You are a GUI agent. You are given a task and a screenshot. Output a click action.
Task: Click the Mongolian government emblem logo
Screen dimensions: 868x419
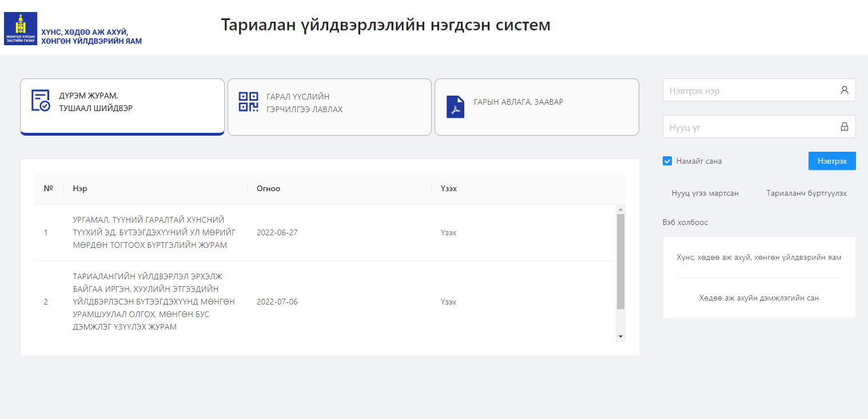pyautogui.click(x=21, y=29)
